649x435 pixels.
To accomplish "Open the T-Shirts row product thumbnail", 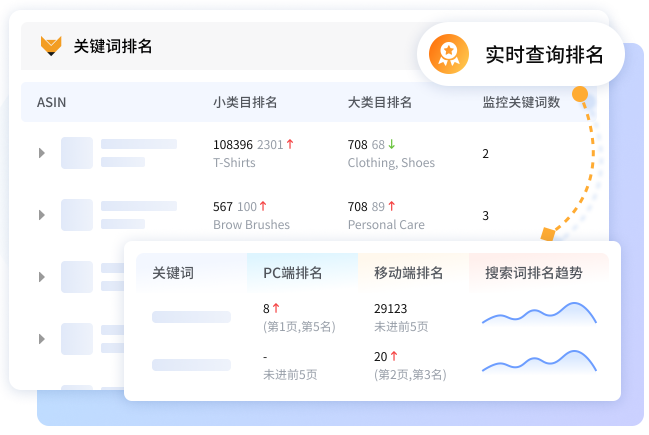I will click(x=77, y=153).
